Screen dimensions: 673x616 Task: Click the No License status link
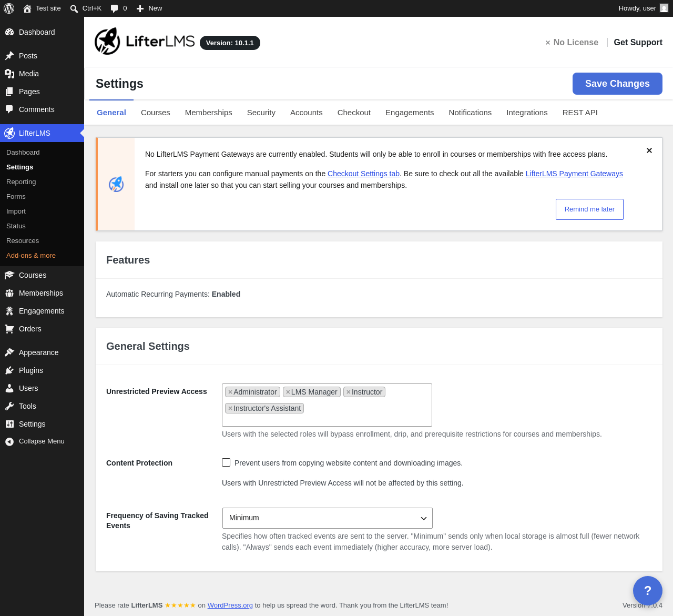pos(572,42)
